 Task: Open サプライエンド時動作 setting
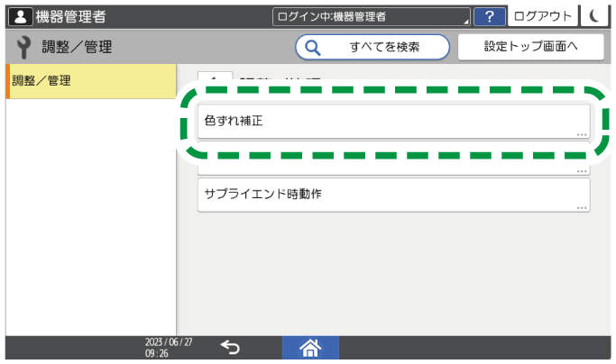(393, 195)
